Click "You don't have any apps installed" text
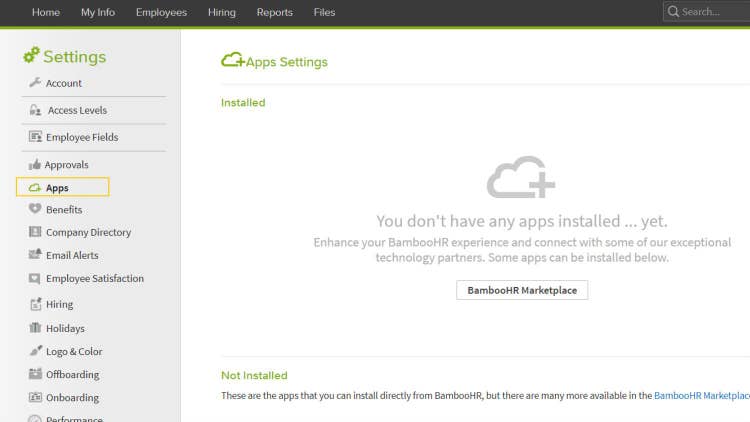Viewport: 750px width, 422px height. (522, 221)
